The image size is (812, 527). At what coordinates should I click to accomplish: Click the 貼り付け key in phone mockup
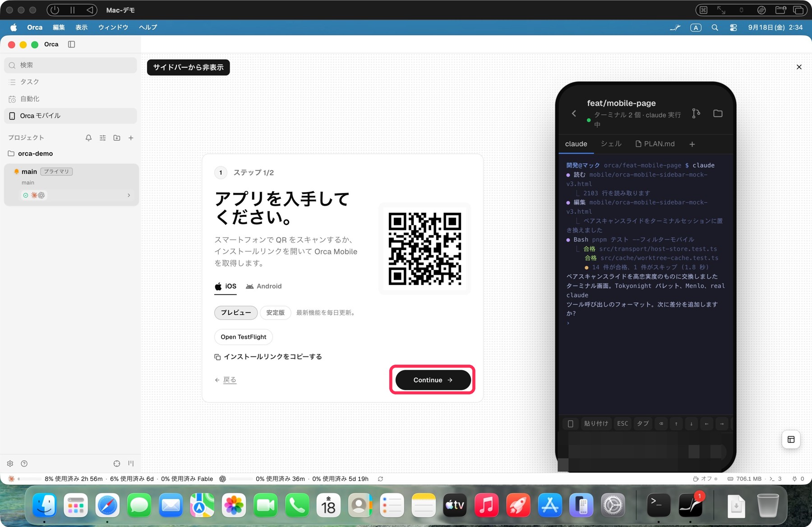pos(596,424)
